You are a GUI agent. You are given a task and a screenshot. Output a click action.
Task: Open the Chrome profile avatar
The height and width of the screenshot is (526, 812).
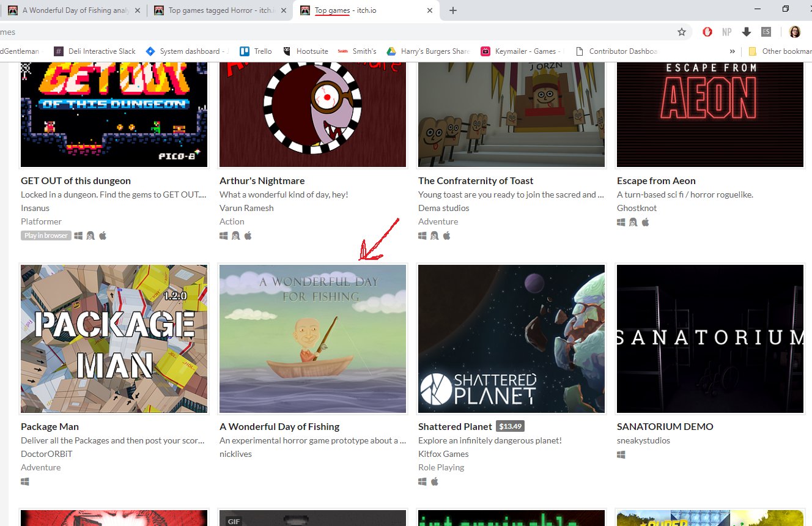tap(795, 32)
